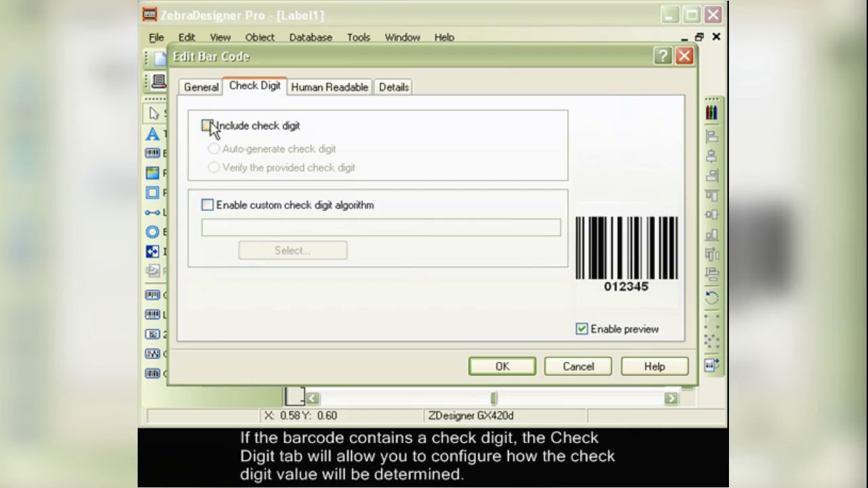Viewport: 868px width, 488px height.
Task: Open the color pencils palette icon
Action: tap(711, 113)
